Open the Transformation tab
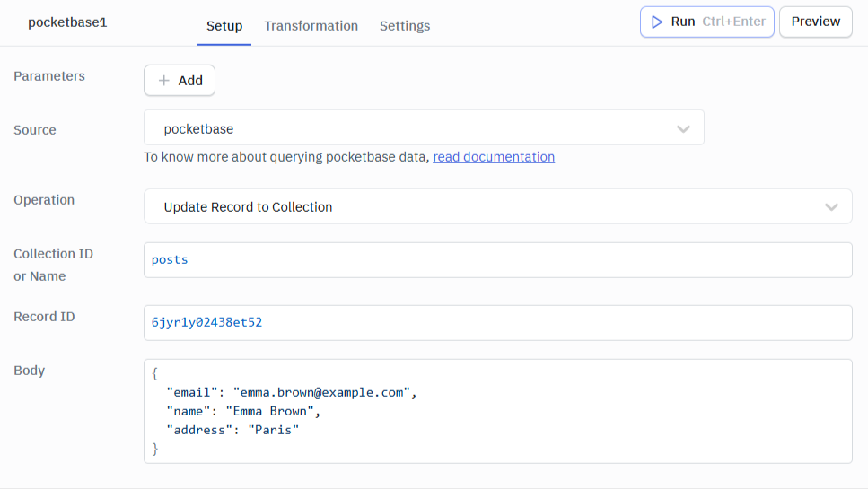The height and width of the screenshot is (489, 868). click(311, 26)
